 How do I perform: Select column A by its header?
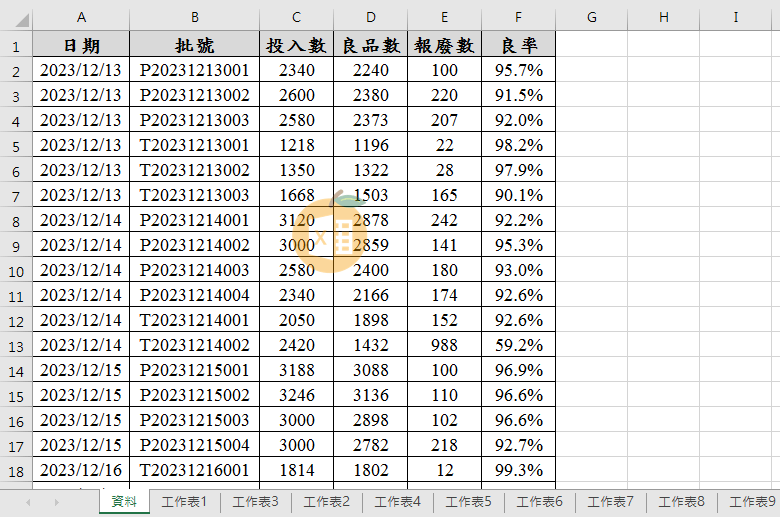[81, 18]
